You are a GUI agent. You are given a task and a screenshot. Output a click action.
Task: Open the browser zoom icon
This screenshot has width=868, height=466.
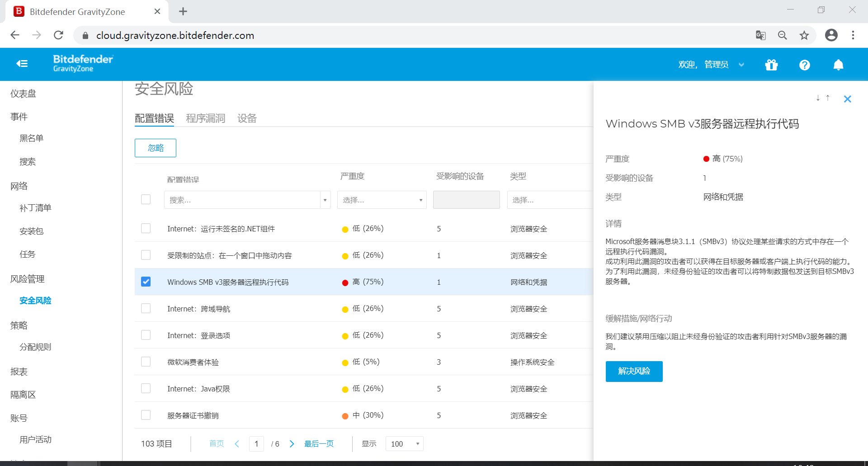pyautogui.click(x=783, y=35)
